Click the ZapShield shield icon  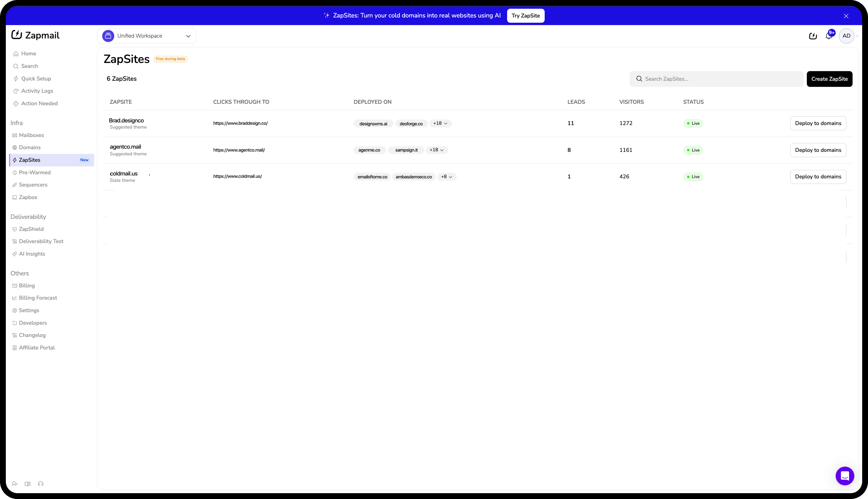(x=15, y=229)
